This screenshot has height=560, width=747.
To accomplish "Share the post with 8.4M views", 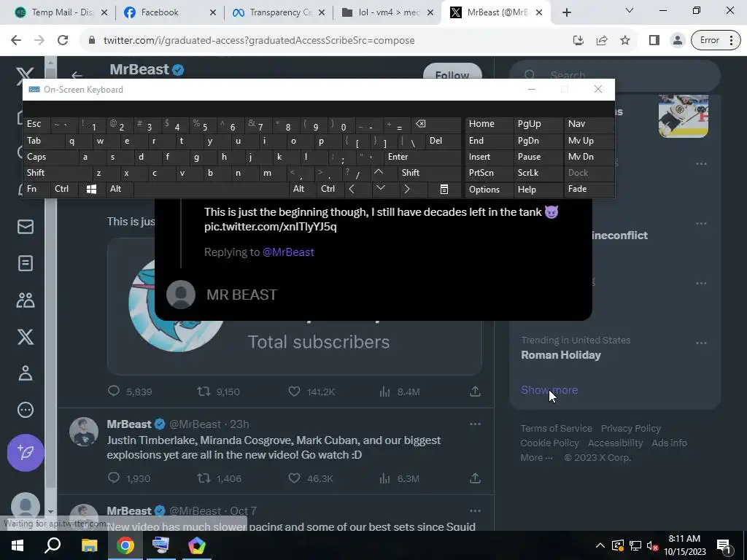I will click(475, 392).
